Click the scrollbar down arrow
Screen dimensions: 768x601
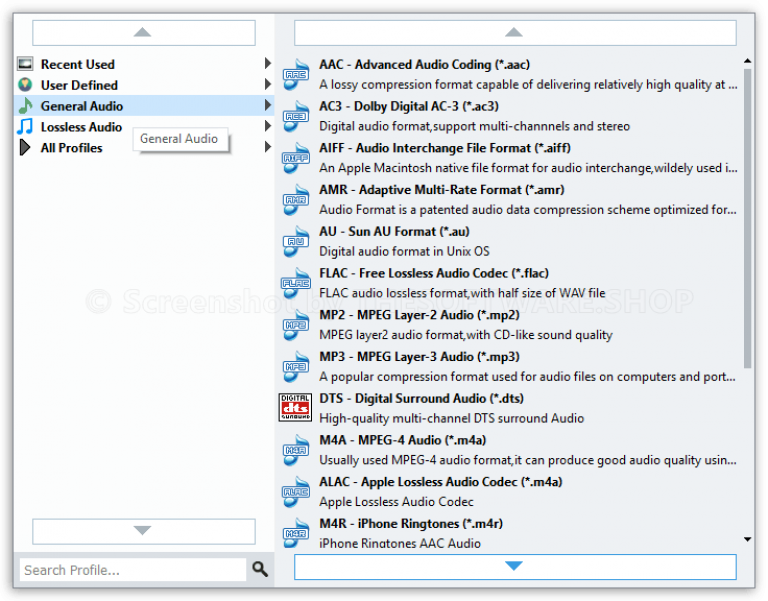(x=747, y=539)
